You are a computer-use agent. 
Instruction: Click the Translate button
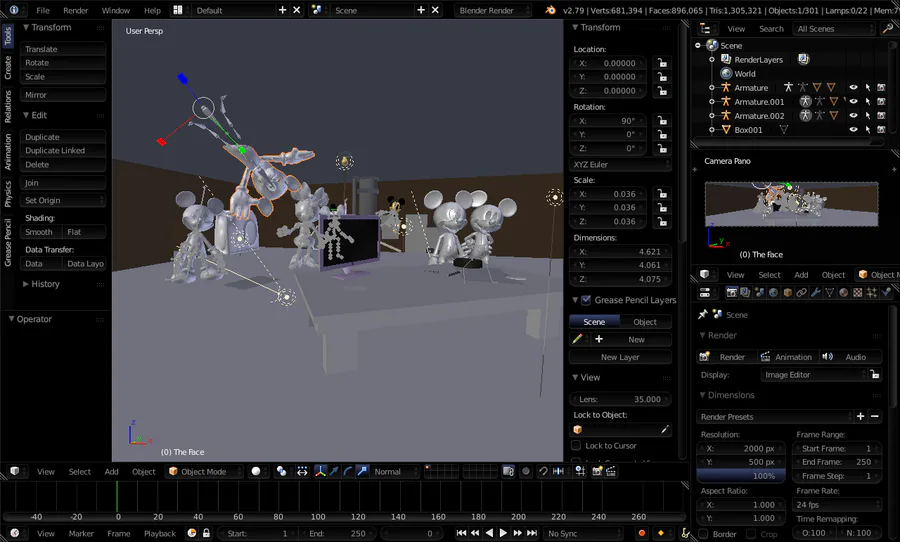63,49
